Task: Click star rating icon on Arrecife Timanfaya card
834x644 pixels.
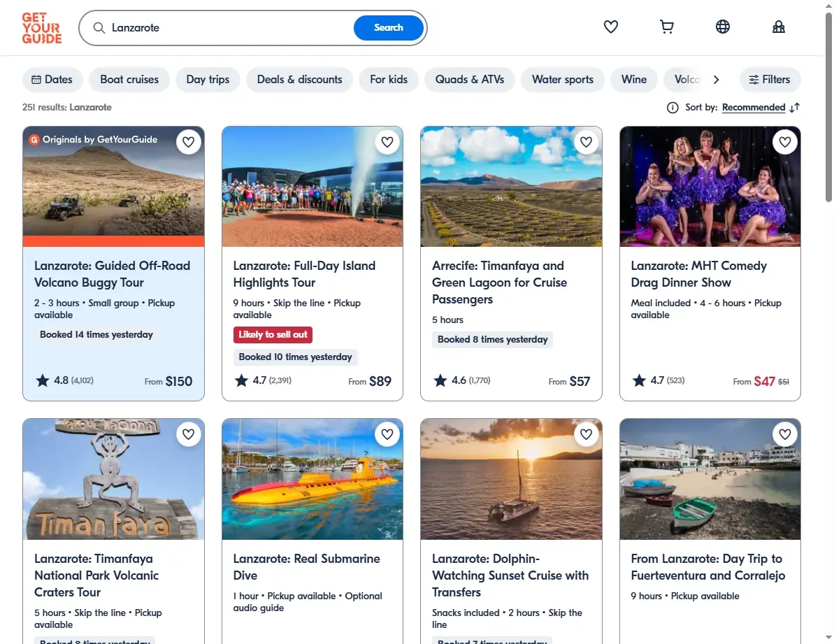Action: (440, 380)
